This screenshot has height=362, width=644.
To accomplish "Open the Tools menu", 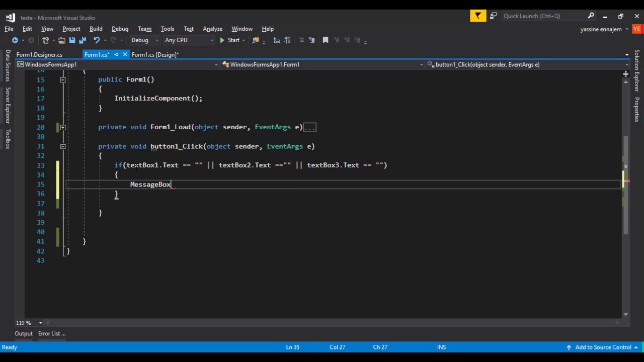I will click(168, 29).
